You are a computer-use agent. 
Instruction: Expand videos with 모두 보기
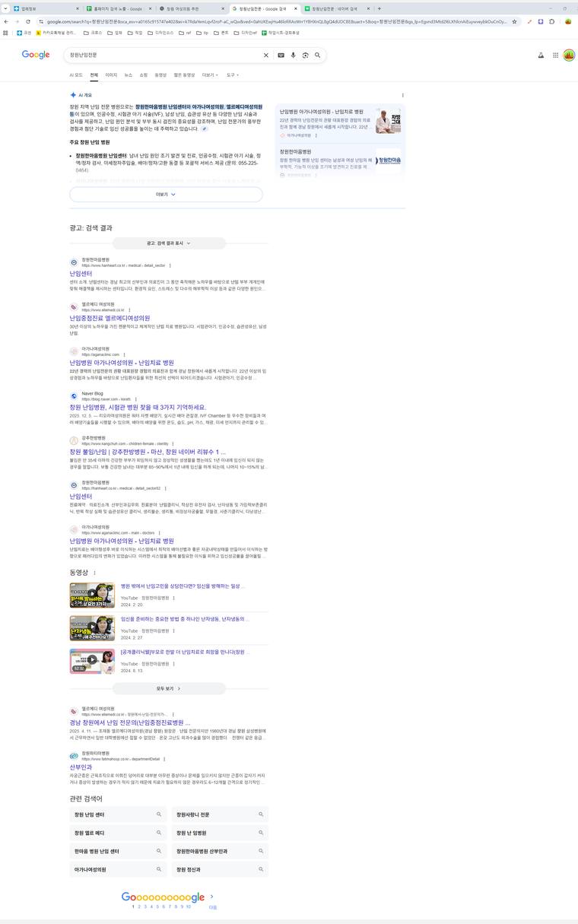169,688
